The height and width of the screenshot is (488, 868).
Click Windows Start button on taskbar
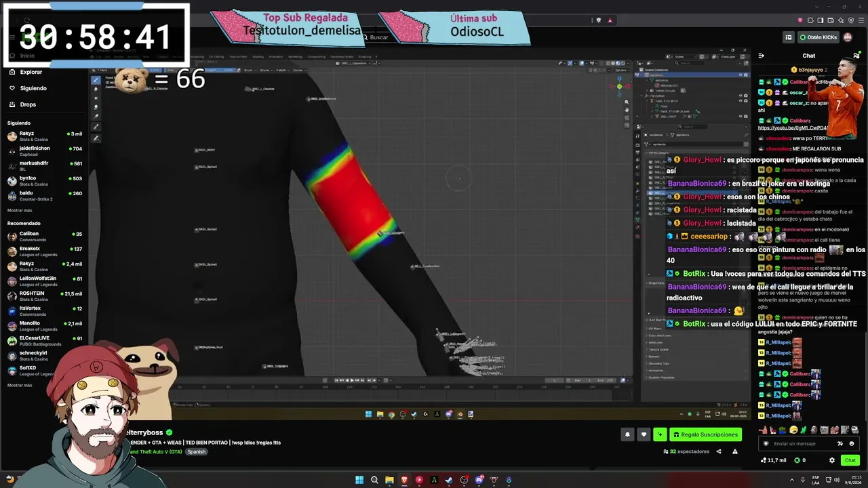359,480
